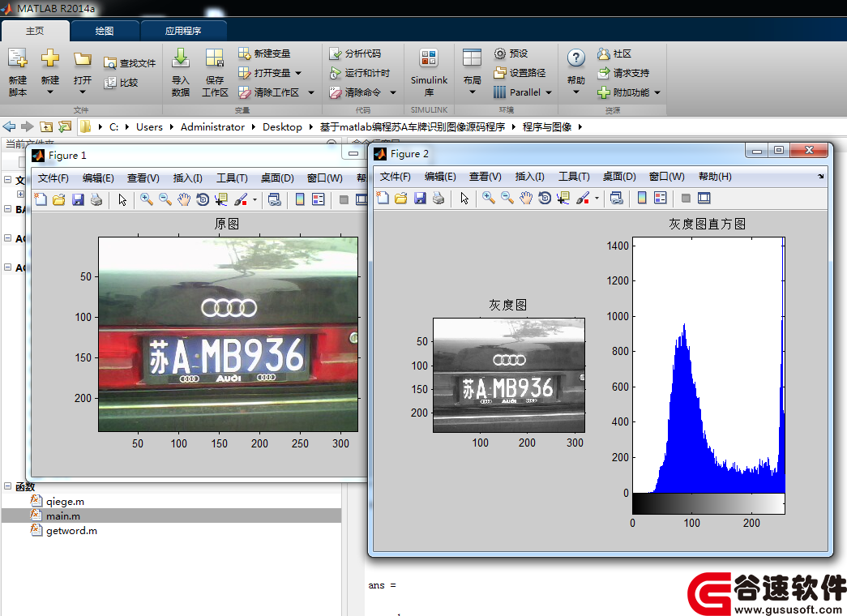Click the browse-for-folder icon in the address bar
This screenshot has width=847, height=616.
[65, 127]
